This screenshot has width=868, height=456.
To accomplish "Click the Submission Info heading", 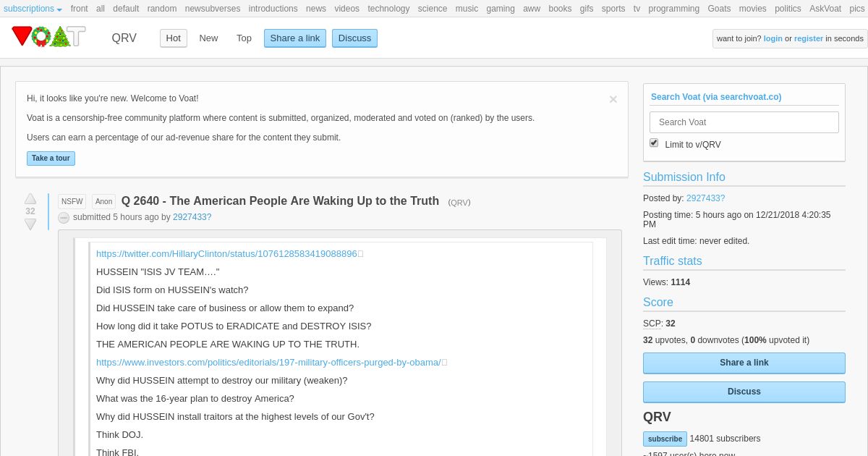I will click(684, 177).
